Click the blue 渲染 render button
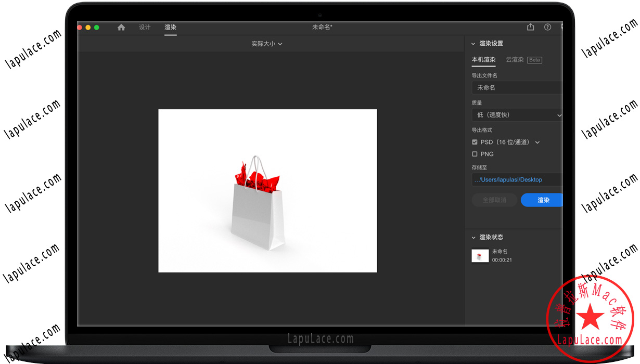The height and width of the screenshot is (364, 640). pos(544,200)
